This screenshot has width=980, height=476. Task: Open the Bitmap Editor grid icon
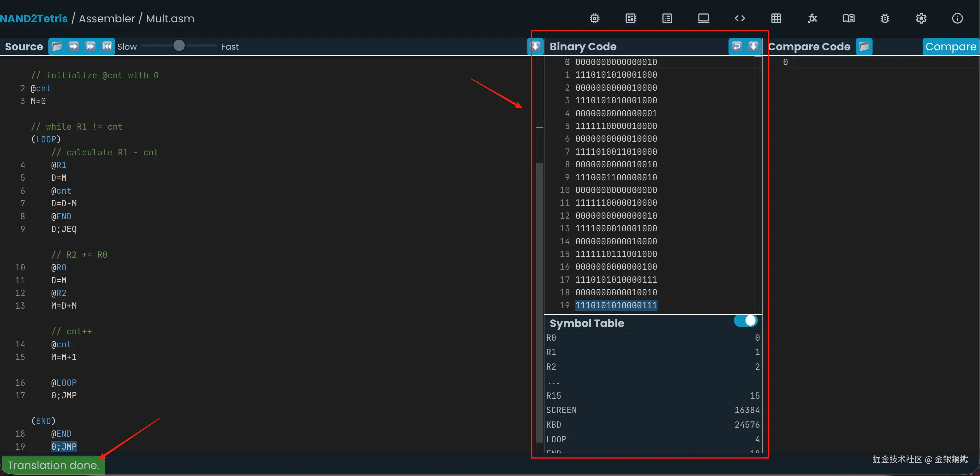pos(776,18)
